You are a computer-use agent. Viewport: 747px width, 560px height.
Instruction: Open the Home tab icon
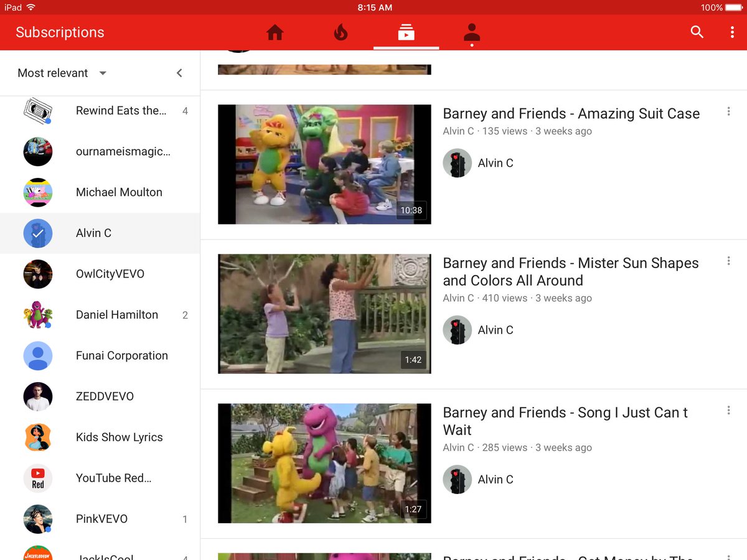[275, 32]
